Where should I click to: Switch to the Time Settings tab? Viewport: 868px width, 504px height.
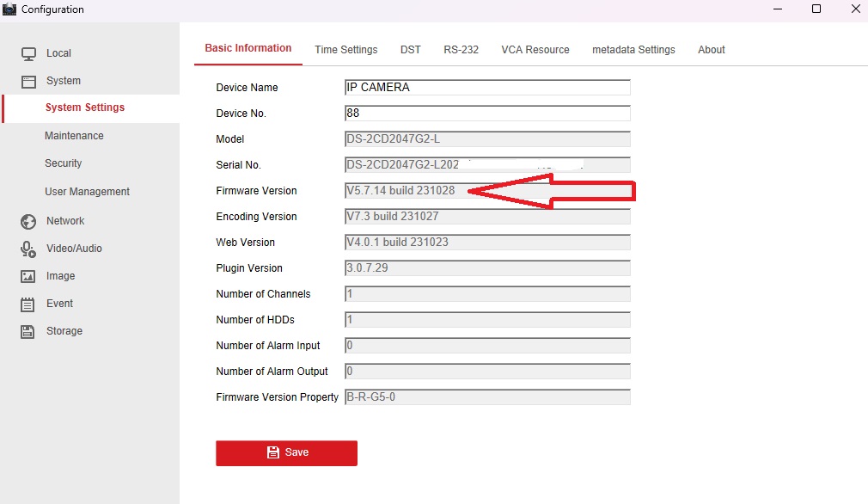coord(345,50)
